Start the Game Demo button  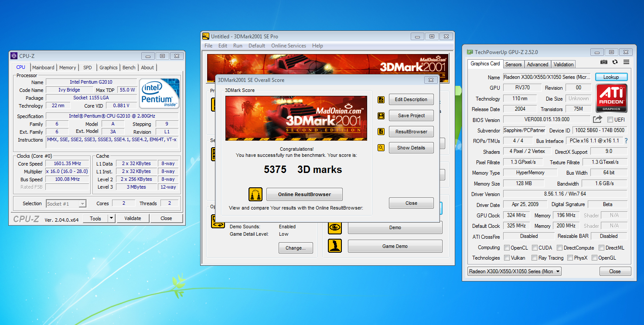pyautogui.click(x=395, y=246)
